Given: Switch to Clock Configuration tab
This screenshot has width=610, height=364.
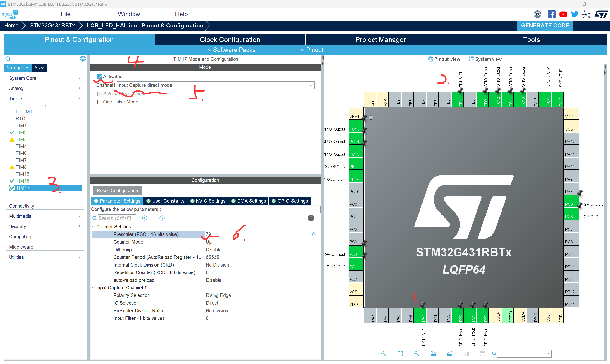Looking at the screenshot, I should click(x=230, y=40).
